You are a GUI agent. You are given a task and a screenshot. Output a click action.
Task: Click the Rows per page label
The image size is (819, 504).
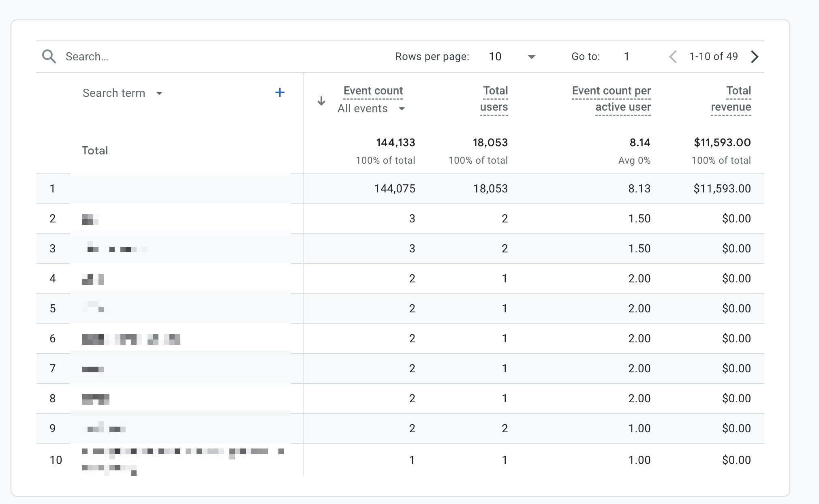[432, 57]
